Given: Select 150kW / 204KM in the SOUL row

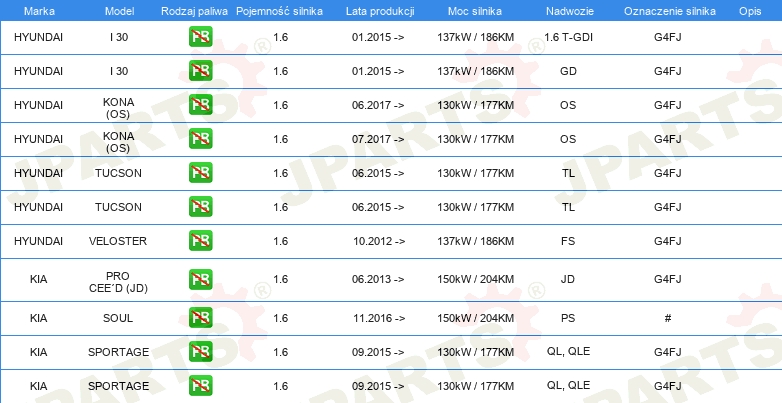Looking at the screenshot, I should [475, 318].
